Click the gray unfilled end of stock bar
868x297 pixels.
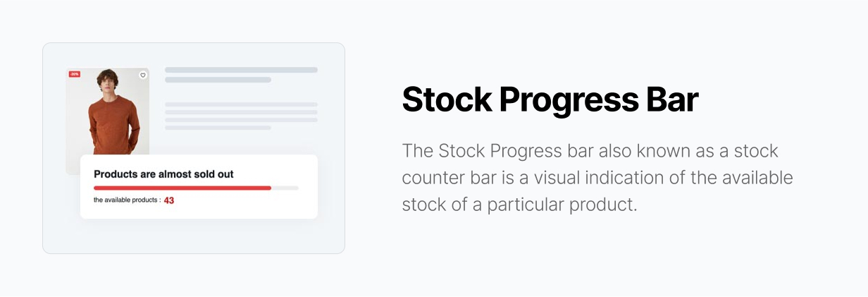pyautogui.click(x=285, y=188)
